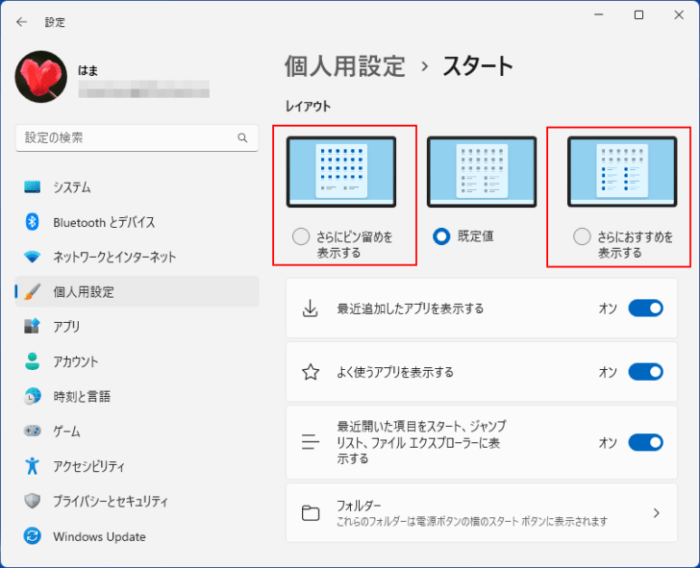Open the red heart profile picture
Screen dimensions: 700x568
41,77
